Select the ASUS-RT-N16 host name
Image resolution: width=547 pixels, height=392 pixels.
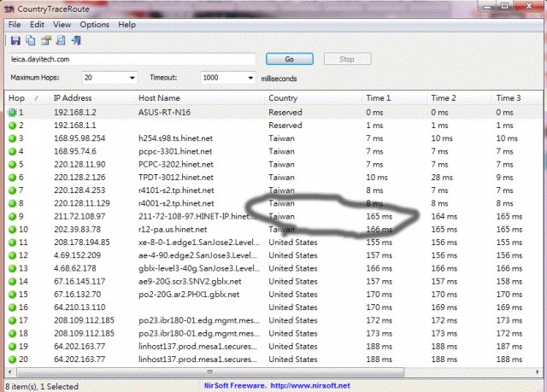click(164, 113)
